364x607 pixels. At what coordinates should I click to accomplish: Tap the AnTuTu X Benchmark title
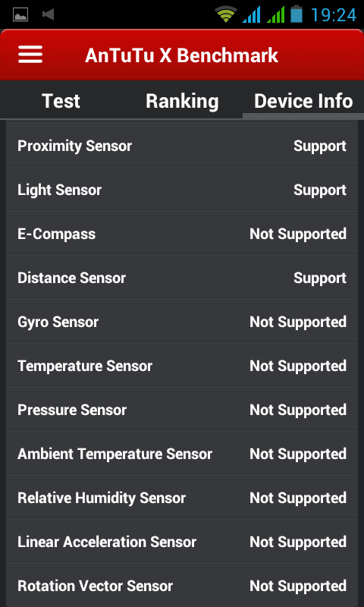click(x=181, y=55)
